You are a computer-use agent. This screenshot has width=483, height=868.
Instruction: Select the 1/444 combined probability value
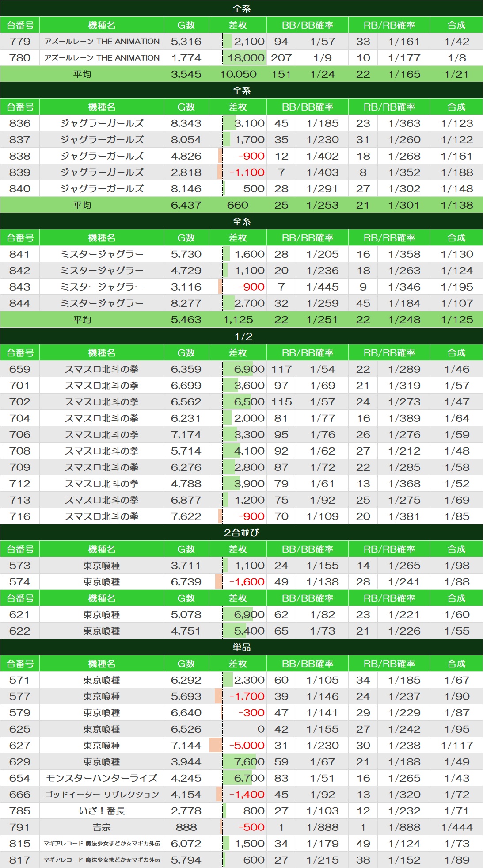(x=457, y=827)
